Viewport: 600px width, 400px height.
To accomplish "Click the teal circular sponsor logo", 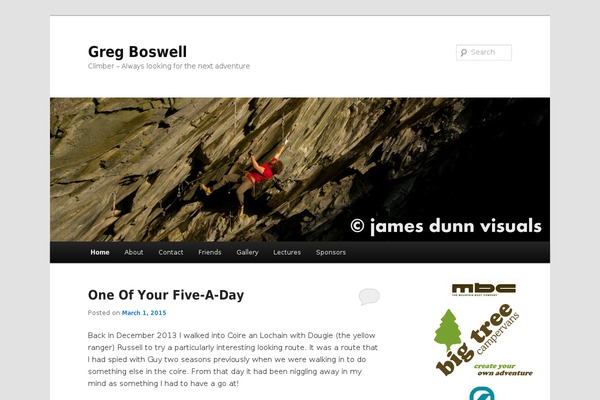I will tap(482, 394).
